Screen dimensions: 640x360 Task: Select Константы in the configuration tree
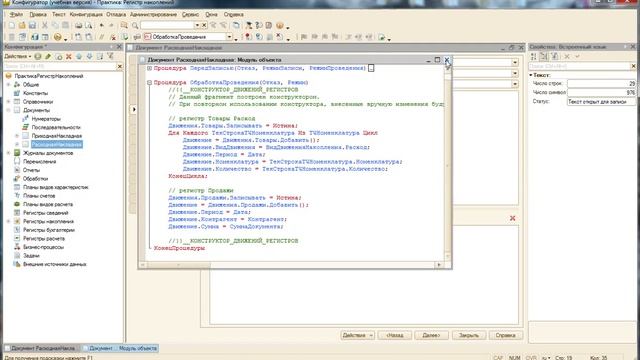tap(35, 93)
